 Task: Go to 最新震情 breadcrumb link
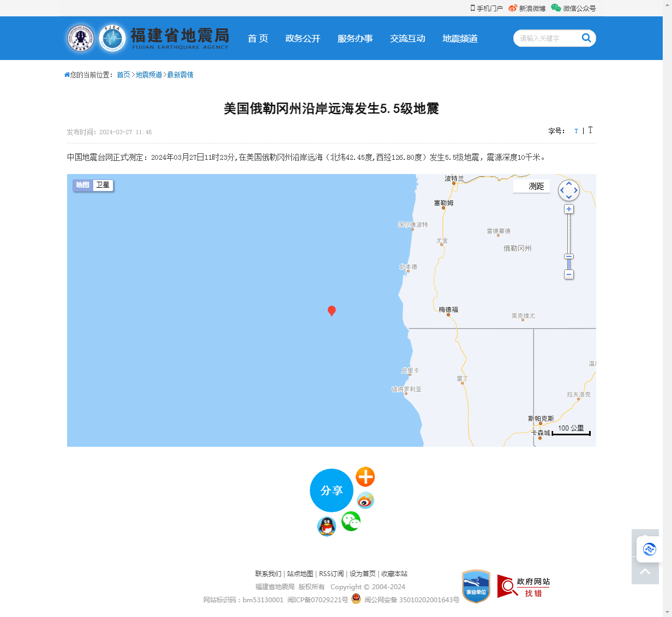tap(180, 75)
